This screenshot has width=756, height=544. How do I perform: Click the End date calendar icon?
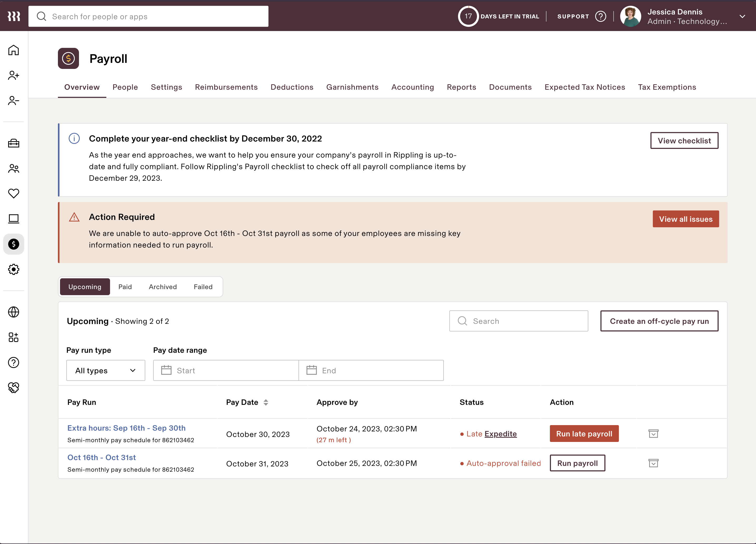pos(312,370)
